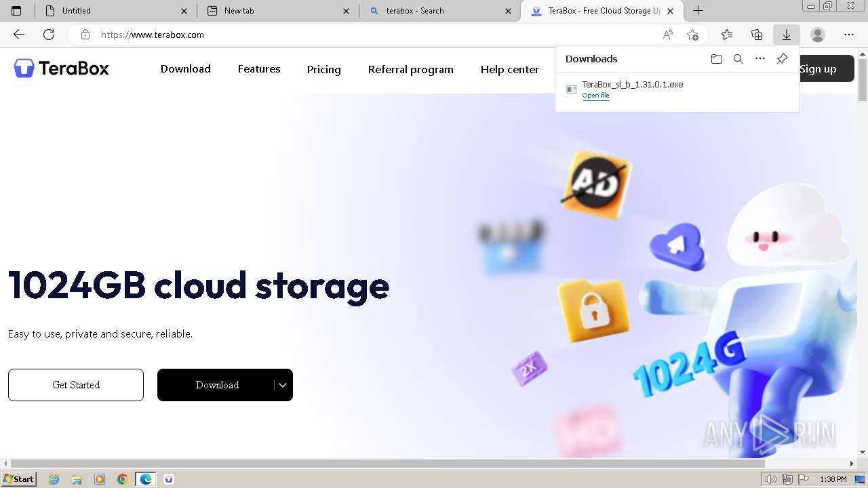Image resolution: width=868 pixels, height=488 pixels.
Task: Click the volume tray icon
Action: point(771,479)
